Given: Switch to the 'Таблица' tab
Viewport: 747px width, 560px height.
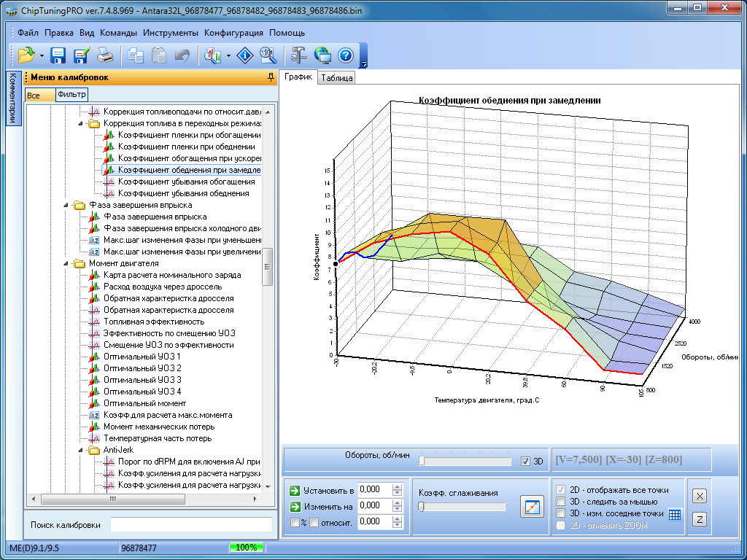Looking at the screenshot, I should point(336,78).
